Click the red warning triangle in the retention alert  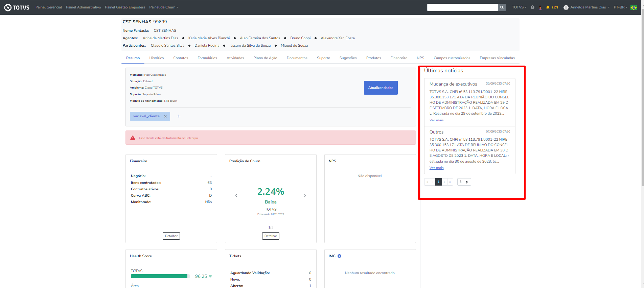(133, 138)
